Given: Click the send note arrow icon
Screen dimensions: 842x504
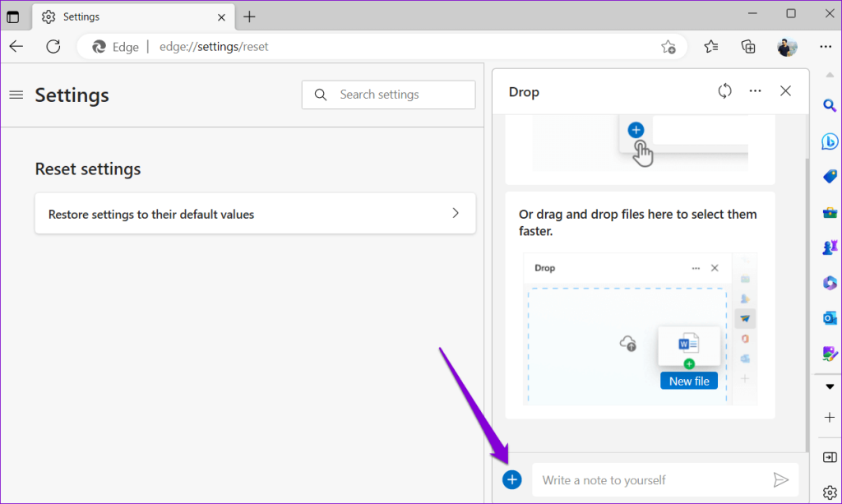Looking at the screenshot, I should click(780, 479).
